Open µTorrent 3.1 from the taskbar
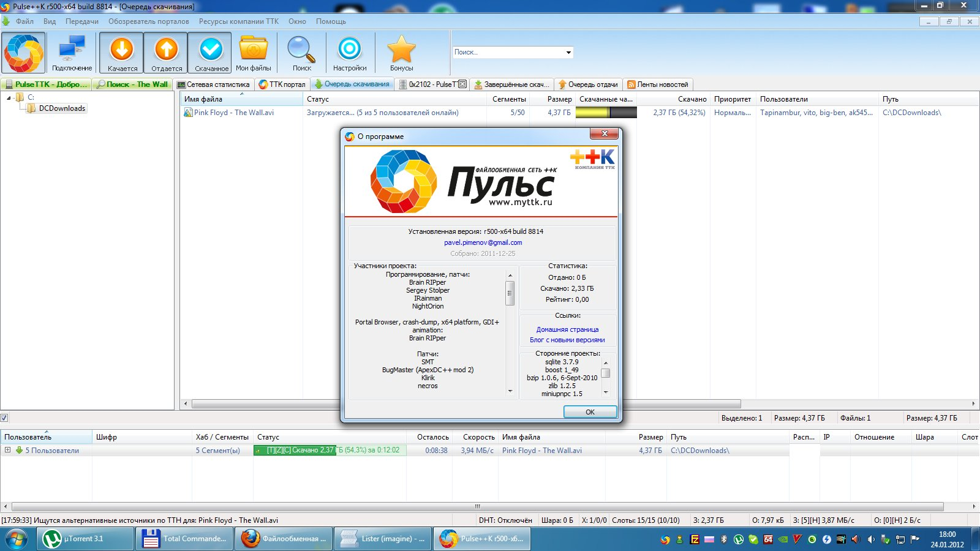Viewport: 980px width, 551px height. [86, 539]
